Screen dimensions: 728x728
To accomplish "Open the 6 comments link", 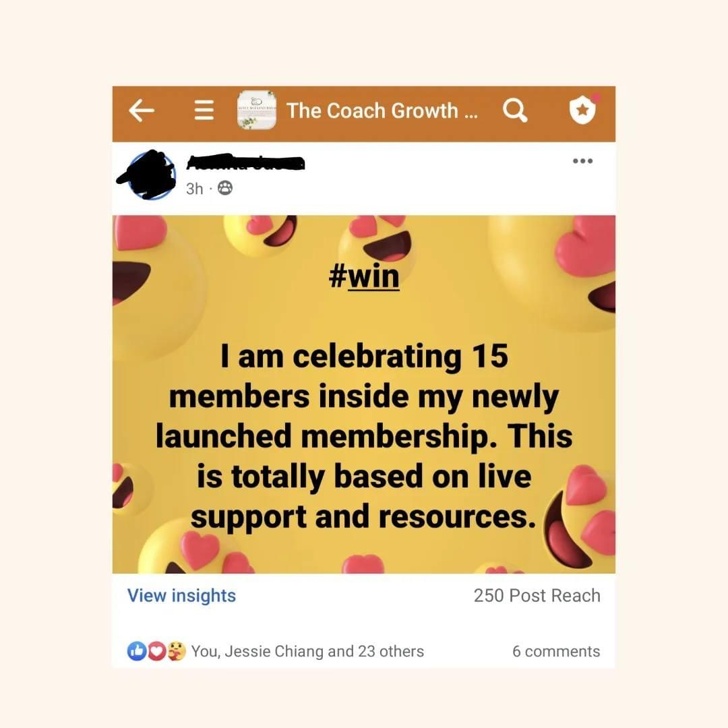I will click(556, 651).
